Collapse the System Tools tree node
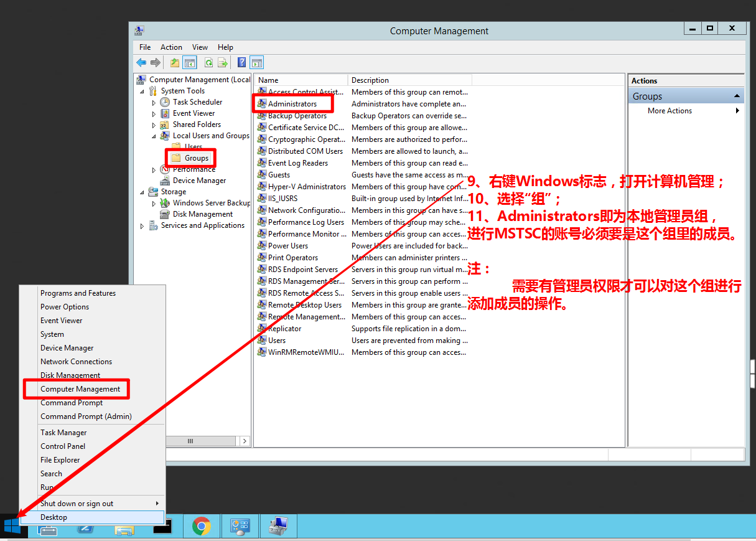This screenshot has width=756, height=541. (142, 92)
